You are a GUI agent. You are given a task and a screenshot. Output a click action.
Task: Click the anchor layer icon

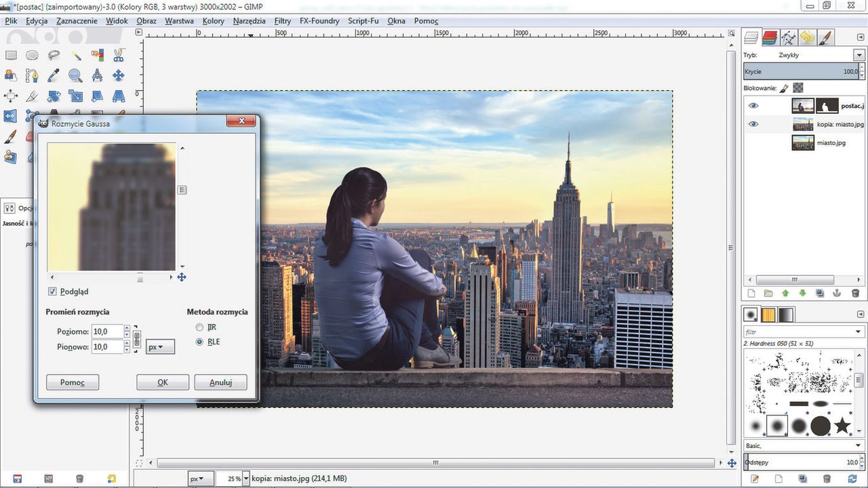pyautogui.click(x=837, y=293)
